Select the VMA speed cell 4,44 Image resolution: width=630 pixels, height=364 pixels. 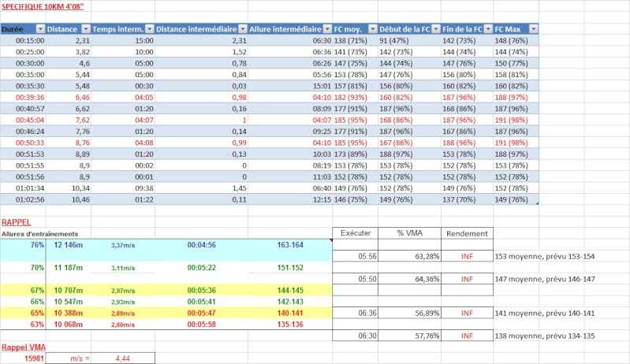(x=123, y=358)
